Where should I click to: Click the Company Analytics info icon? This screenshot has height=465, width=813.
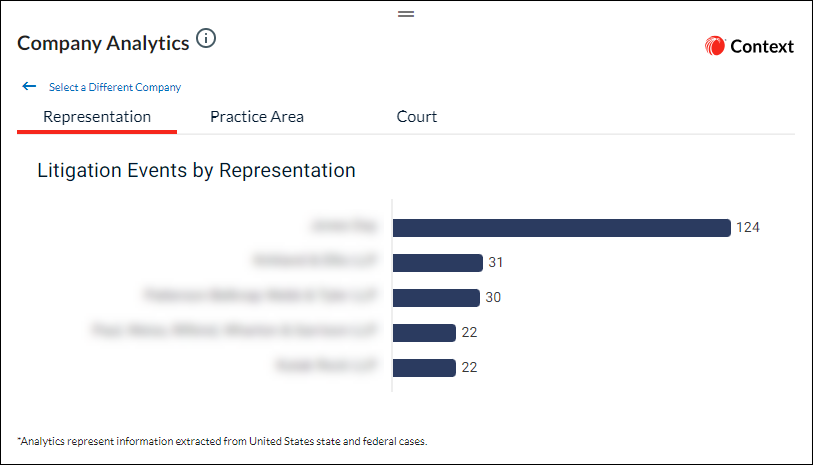206,38
